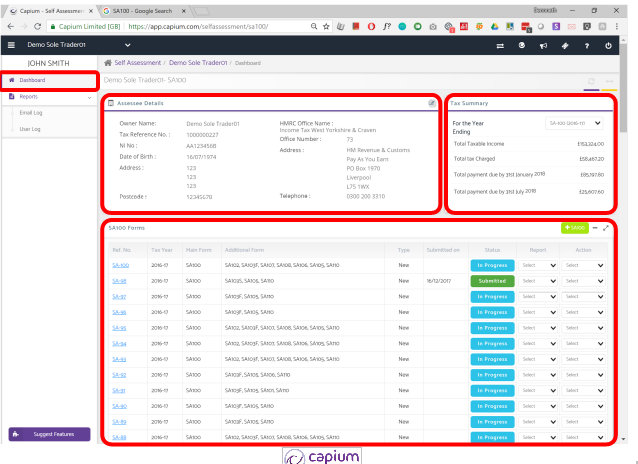Click the swap arrows icon in top bar

point(500,46)
